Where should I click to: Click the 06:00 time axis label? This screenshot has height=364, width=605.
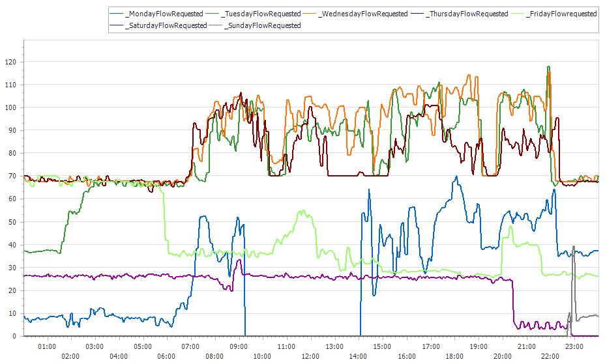pyautogui.click(x=167, y=356)
